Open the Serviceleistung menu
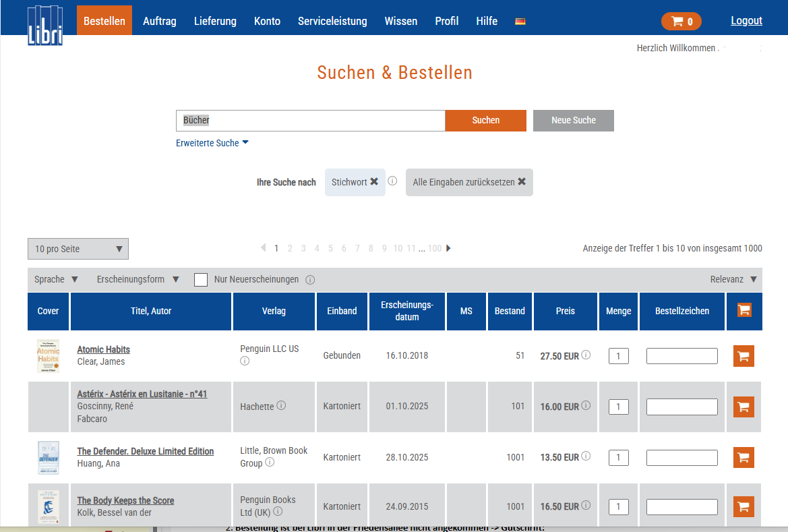This screenshot has width=788, height=532. pos(332,21)
